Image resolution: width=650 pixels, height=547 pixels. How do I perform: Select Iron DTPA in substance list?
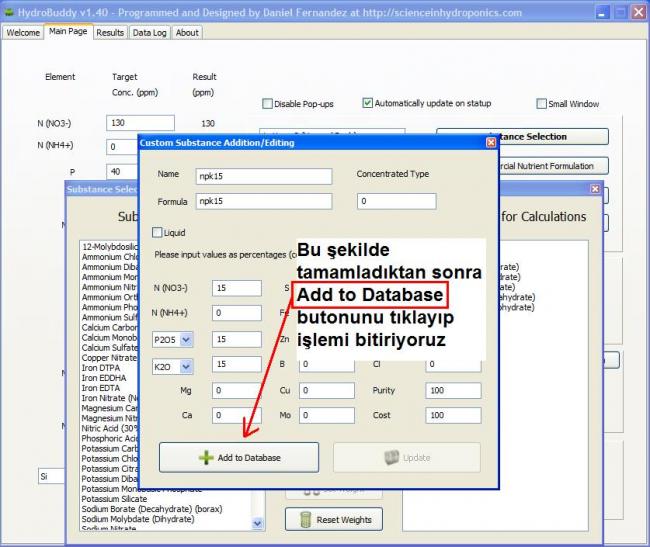[101, 368]
